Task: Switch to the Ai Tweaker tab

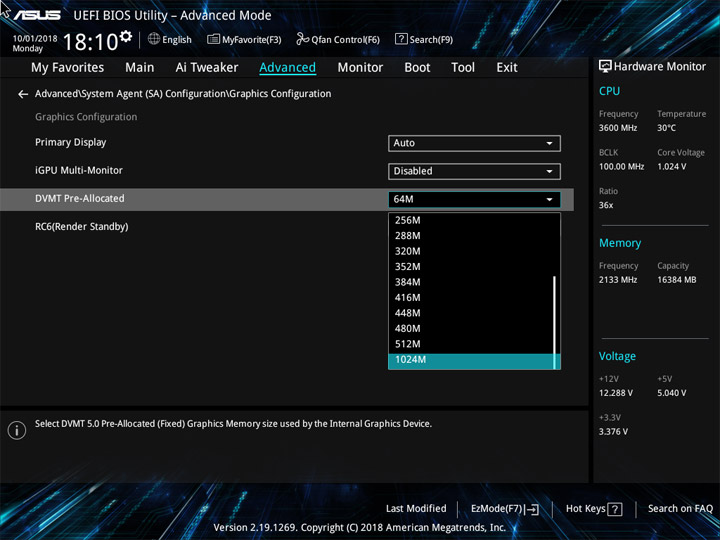Action: coord(207,68)
